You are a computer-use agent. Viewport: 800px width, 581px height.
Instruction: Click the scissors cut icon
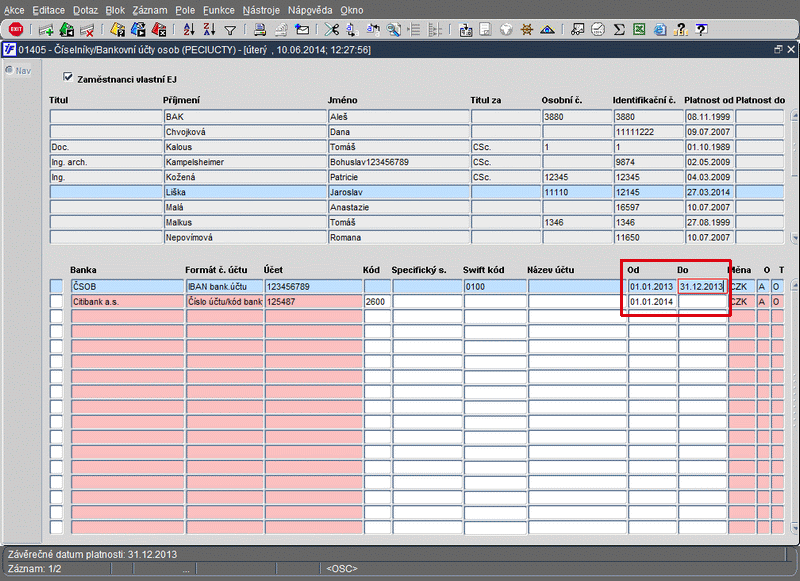[331, 30]
